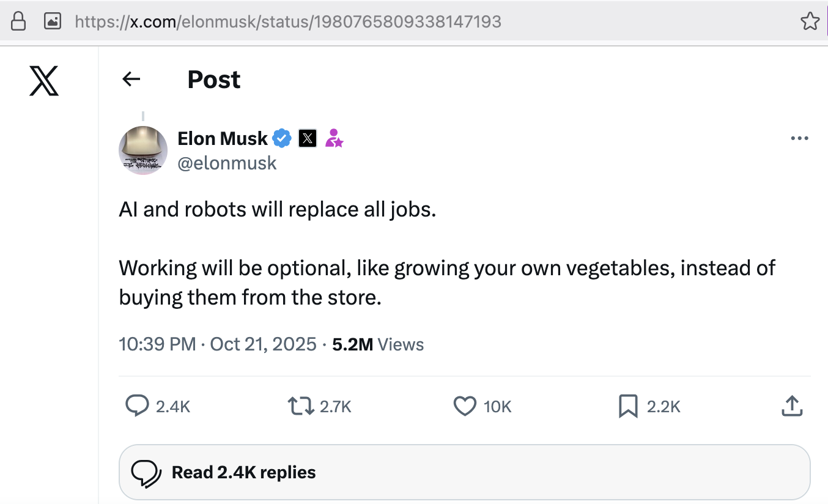This screenshot has width=828, height=504.
Task: Select the browser address bar URL
Action: point(287,21)
